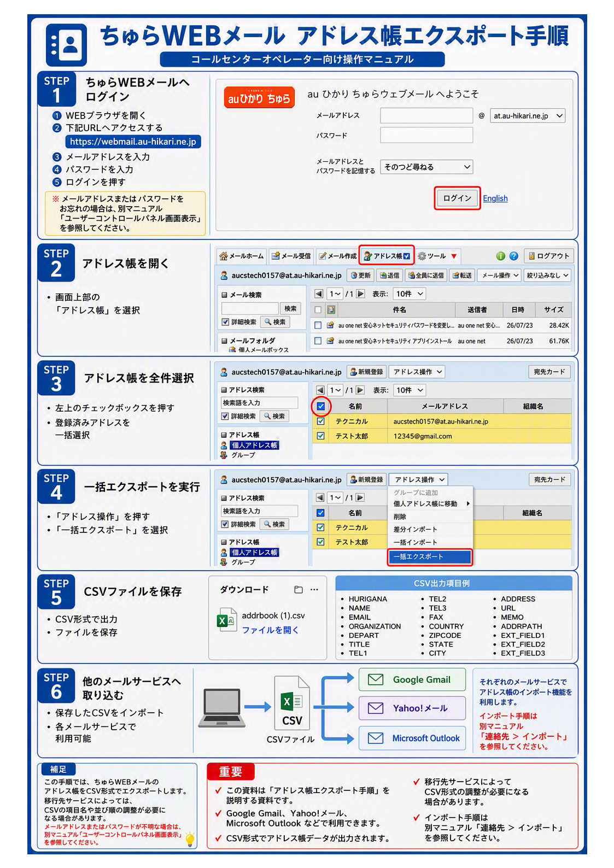Click the Google Gmail envelope box
This screenshot has height=868, width=614.
(x=412, y=679)
